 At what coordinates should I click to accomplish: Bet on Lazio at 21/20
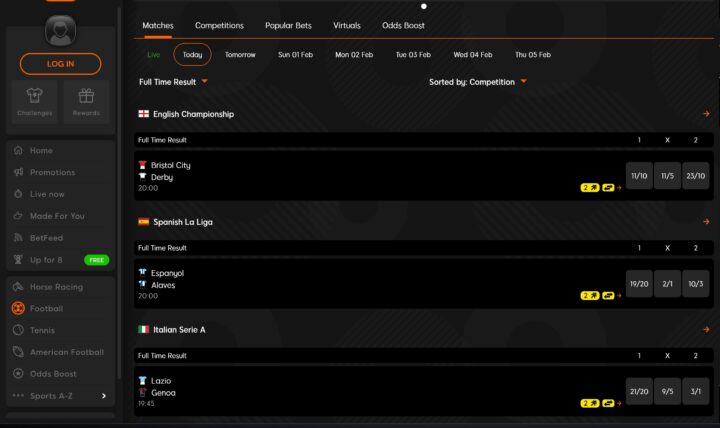639,391
